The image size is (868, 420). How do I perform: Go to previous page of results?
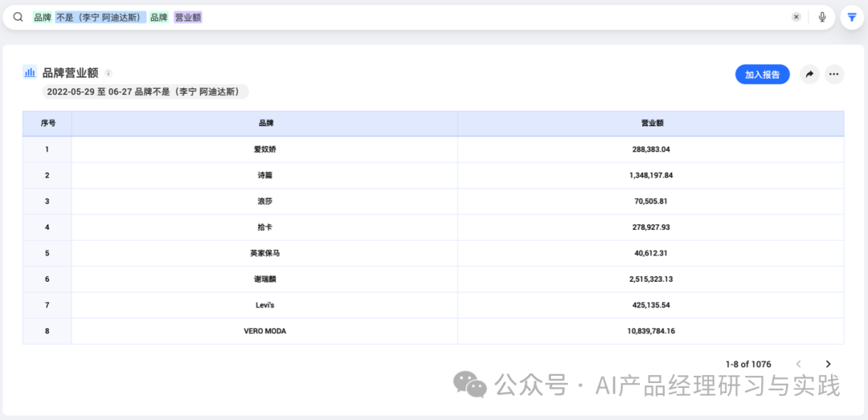(798, 364)
